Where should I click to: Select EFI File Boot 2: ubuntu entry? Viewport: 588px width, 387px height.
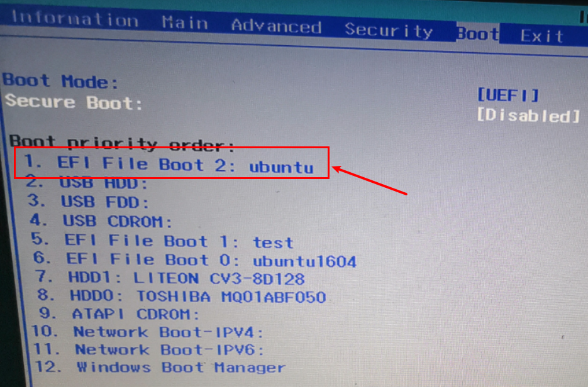169,165
